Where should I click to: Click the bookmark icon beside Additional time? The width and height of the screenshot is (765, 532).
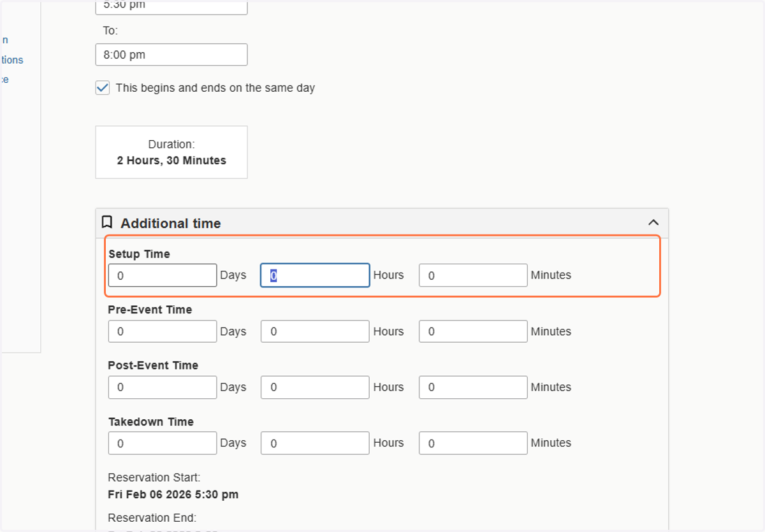107,222
